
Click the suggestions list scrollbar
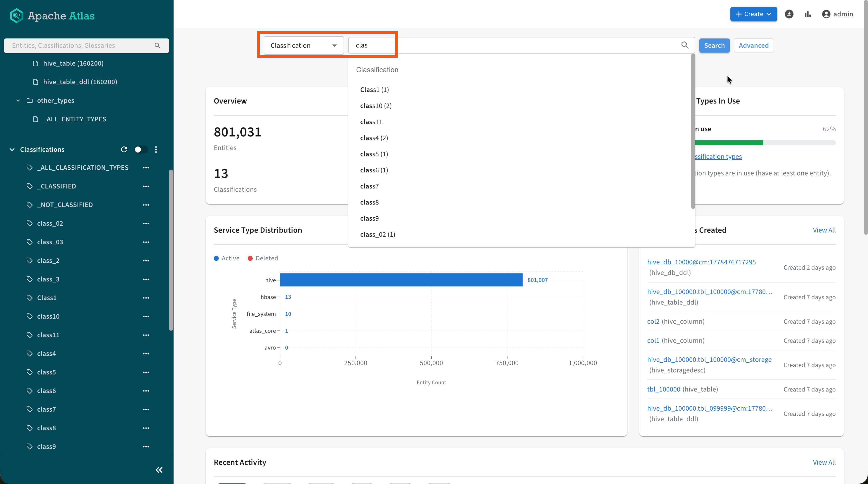[x=693, y=131]
